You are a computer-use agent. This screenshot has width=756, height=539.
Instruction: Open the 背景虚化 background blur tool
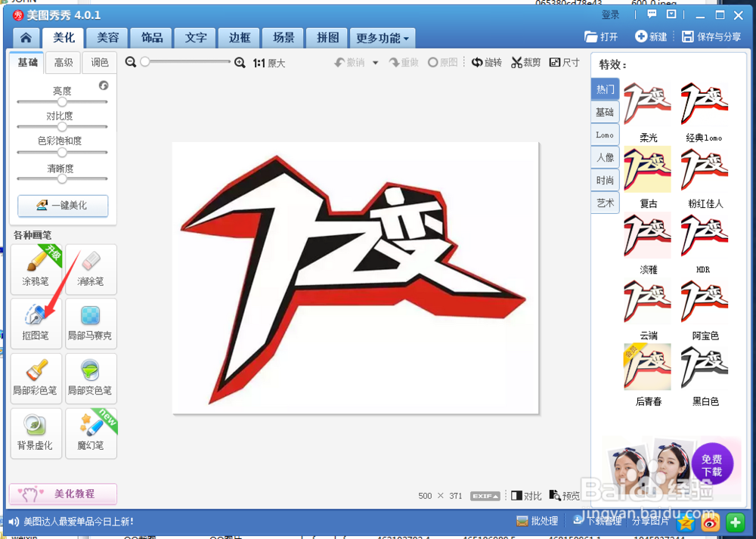[36, 433]
